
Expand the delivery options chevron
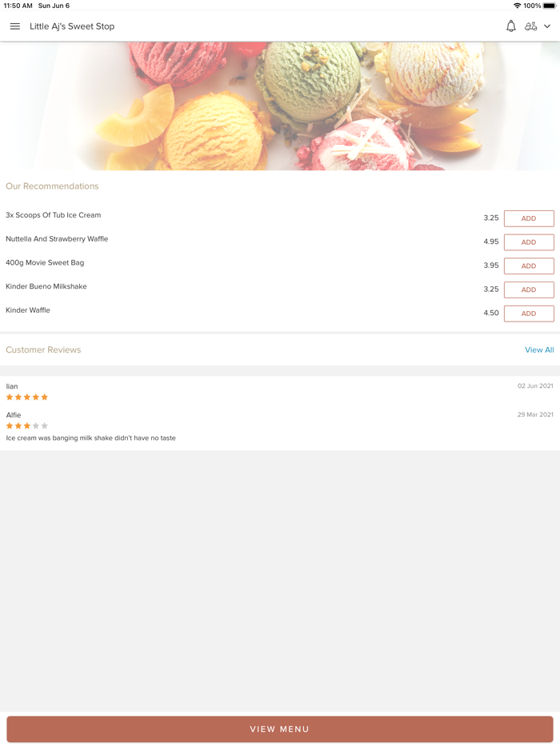point(547,26)
